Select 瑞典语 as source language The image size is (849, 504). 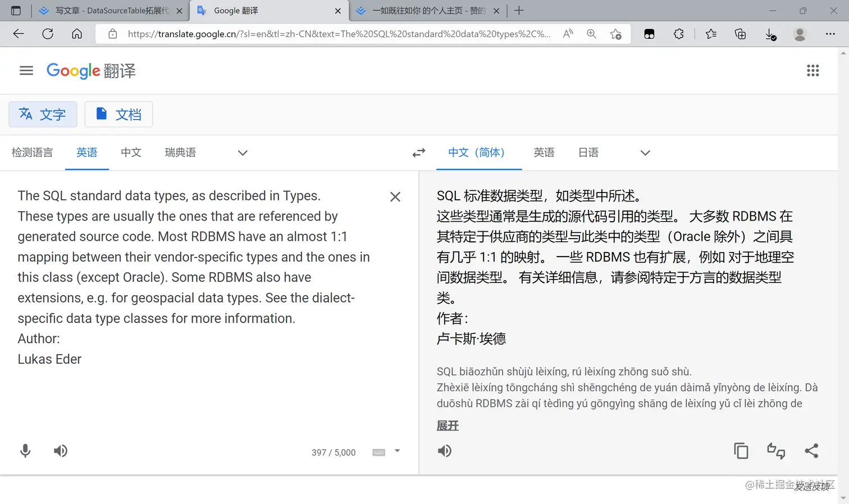point(180,153)
